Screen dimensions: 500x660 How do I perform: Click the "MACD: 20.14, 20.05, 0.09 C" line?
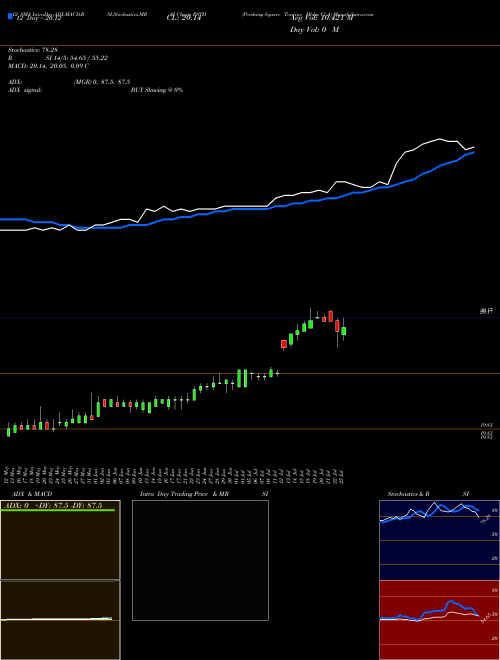tap(48, 66)
